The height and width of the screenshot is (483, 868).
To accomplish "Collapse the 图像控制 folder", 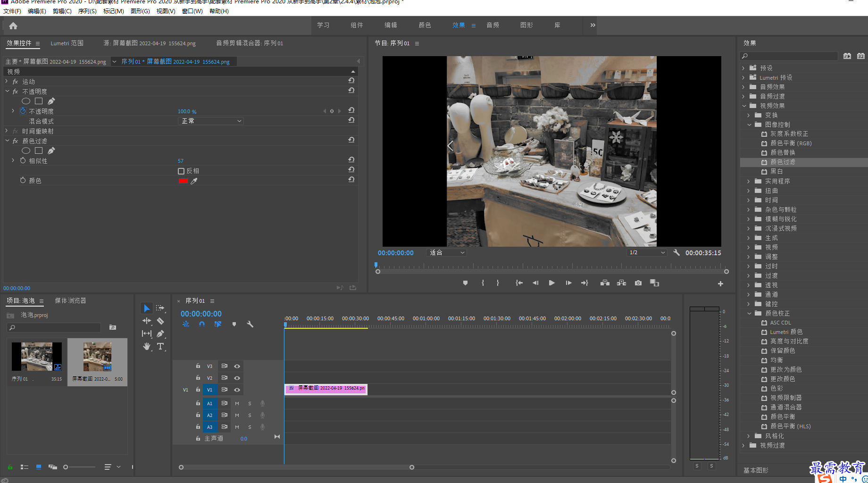I will tap(749, 125).
